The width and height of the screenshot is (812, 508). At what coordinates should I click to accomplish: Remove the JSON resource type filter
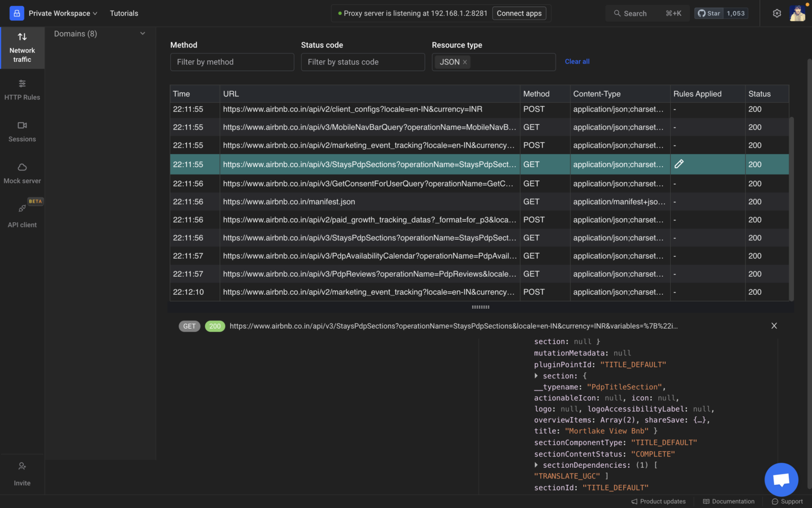point(465,62)
